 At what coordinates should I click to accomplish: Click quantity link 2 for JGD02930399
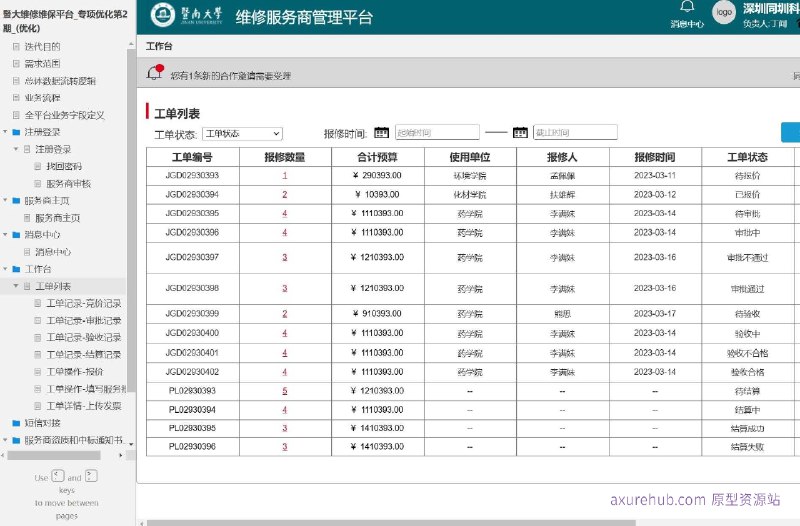(285, 314)
